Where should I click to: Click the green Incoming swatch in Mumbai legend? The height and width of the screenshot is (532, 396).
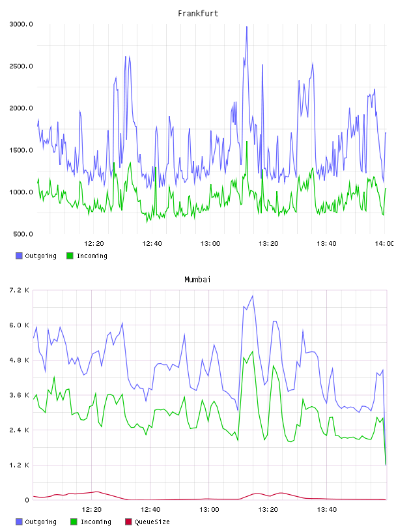pyautogui.click(x=74, y=522)
